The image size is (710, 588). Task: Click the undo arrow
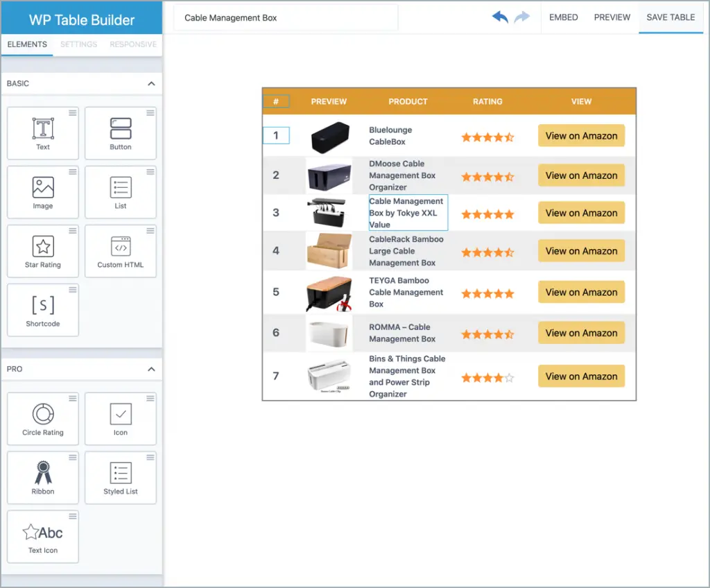point(500,17)
